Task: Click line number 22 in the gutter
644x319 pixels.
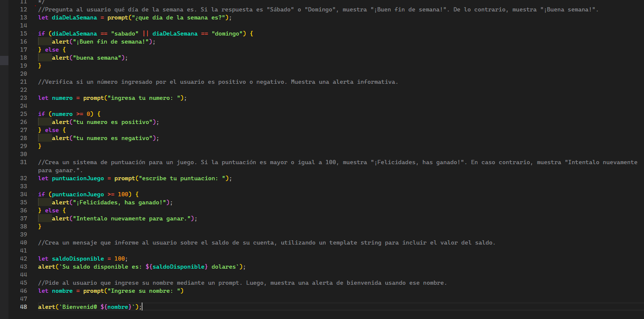Action: (x=24, y=90)
